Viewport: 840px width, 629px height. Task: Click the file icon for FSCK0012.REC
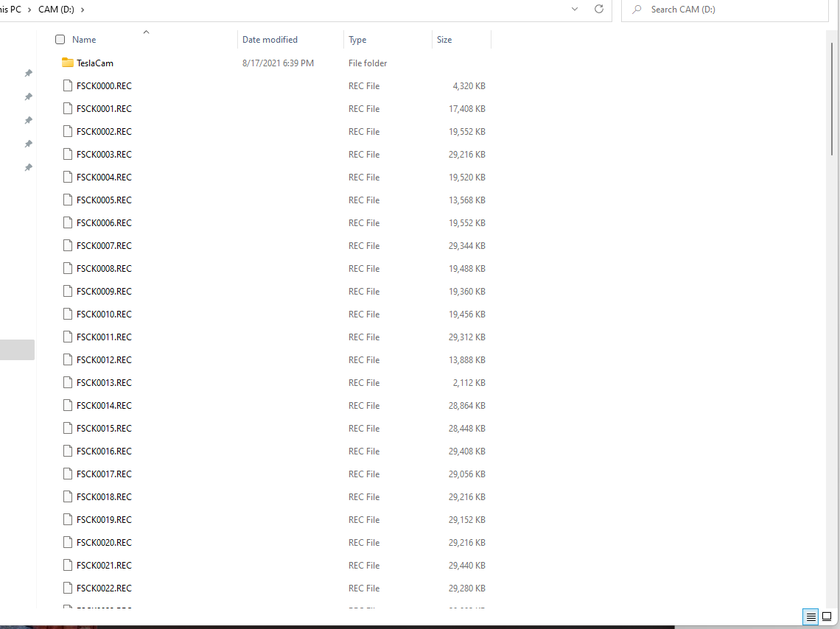pyautogui.click(x=68, y=359)
